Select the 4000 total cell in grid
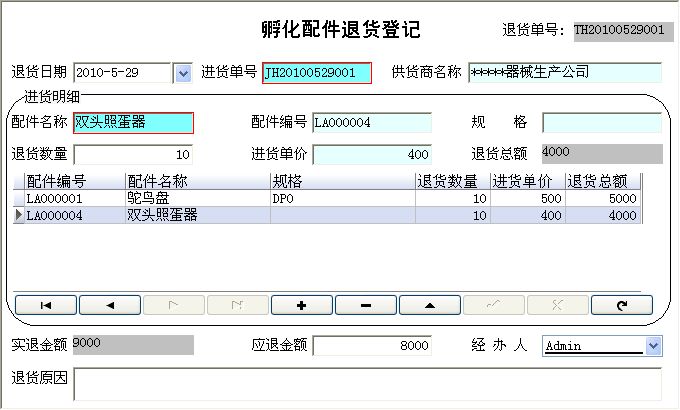The image size is (680, 410). (x=603, y=215)
